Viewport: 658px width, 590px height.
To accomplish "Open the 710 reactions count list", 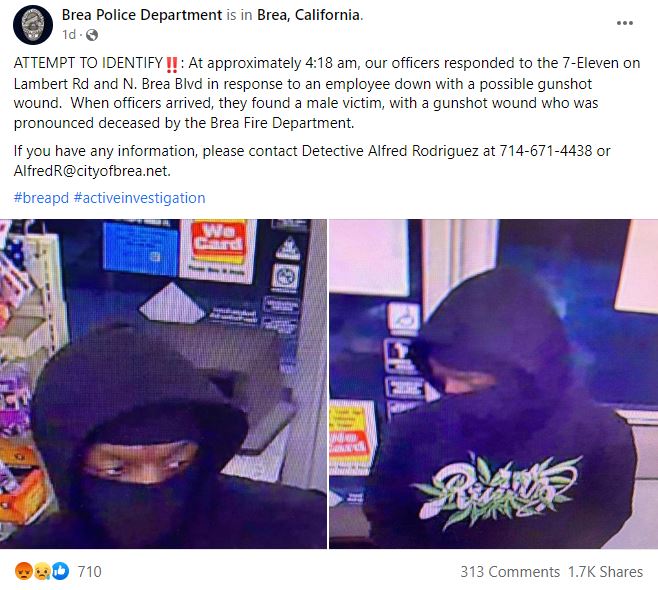I will [89, 572].
